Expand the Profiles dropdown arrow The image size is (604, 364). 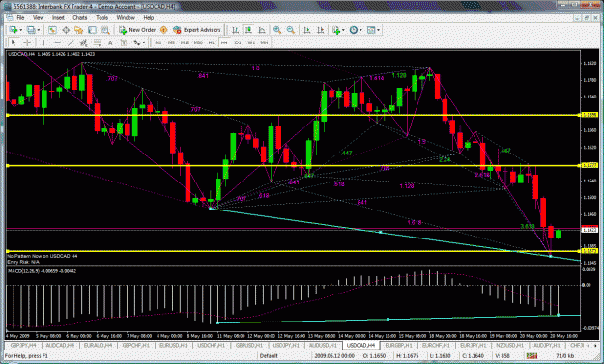point(39,30)
